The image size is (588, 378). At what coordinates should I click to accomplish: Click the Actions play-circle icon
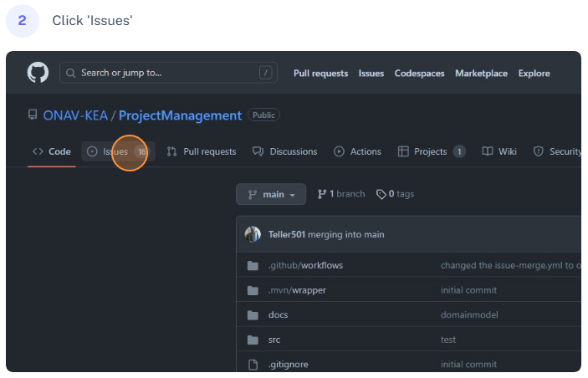[x=339, y=151]
